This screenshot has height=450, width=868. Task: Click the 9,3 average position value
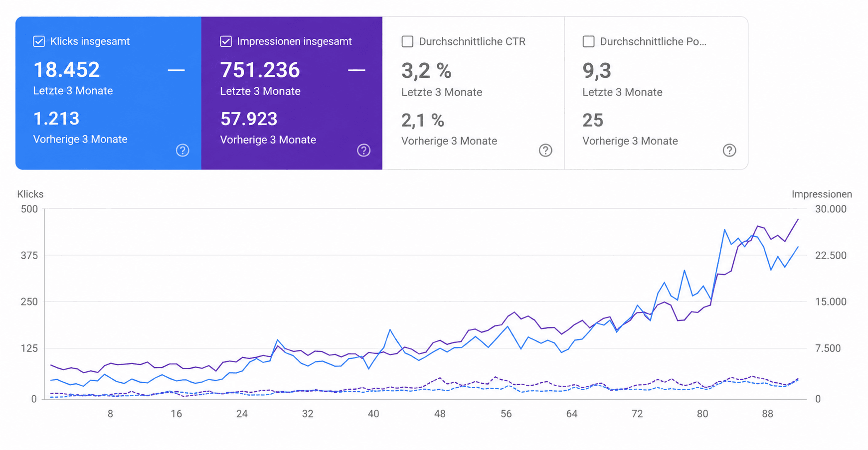[x=597, y=71]
